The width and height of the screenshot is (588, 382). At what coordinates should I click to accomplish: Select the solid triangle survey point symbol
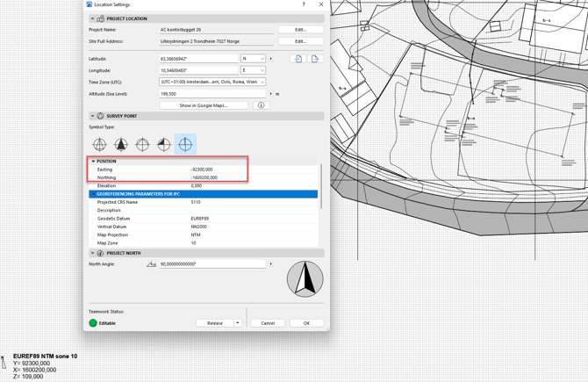(121, 145)
